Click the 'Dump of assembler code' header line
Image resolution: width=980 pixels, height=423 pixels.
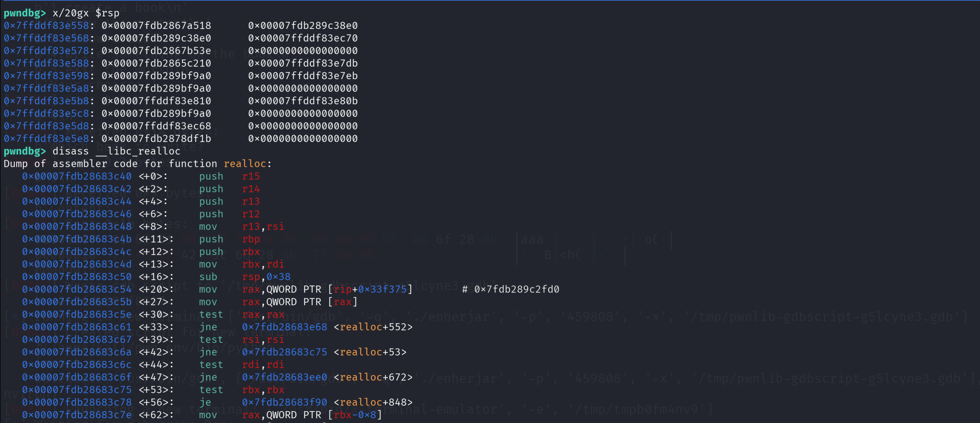pyautogui.click(x=138, y=164)
